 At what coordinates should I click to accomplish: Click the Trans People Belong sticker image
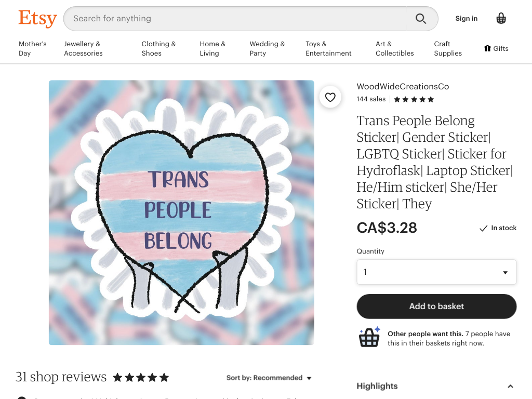pyautogui.click(x=181, y=212)
